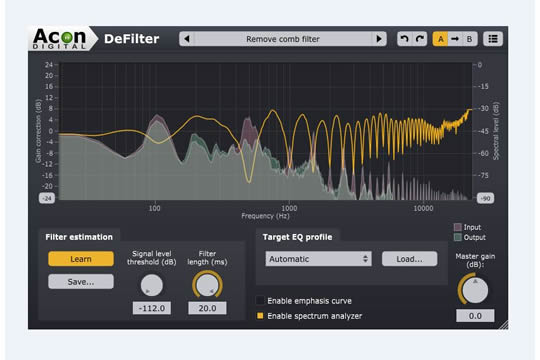Screen dimensions: 540x360
Task: Go to previous preset with left arrow
Action: [x=187, y=39]
